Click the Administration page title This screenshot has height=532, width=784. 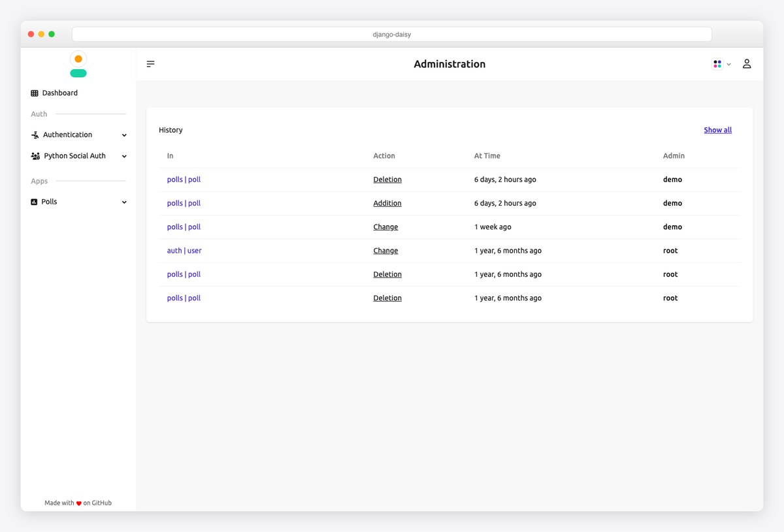[449, 64]
